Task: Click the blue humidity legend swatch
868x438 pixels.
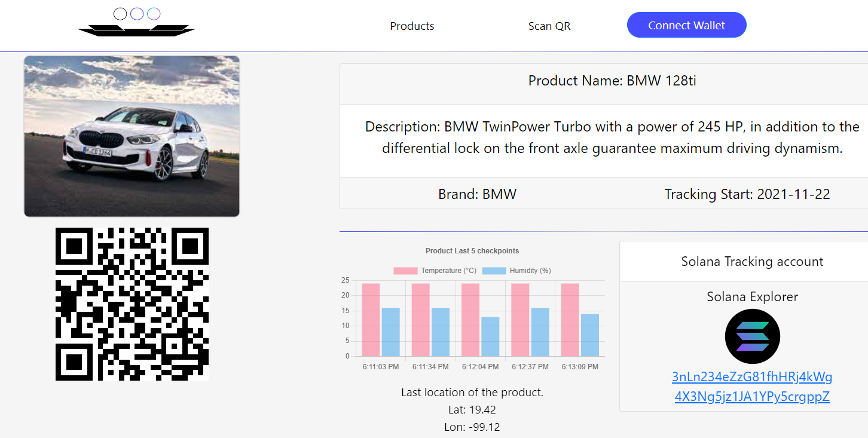Action: tap(494, 271)
